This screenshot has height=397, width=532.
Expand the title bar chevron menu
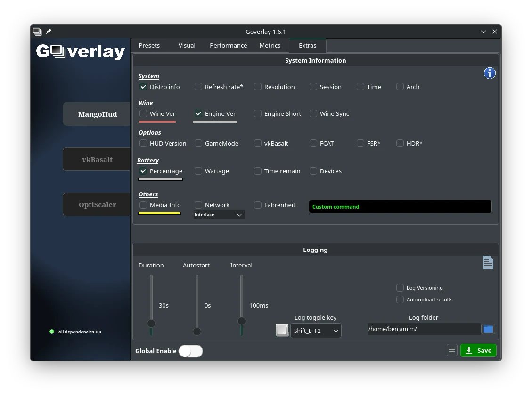(483, 32)
